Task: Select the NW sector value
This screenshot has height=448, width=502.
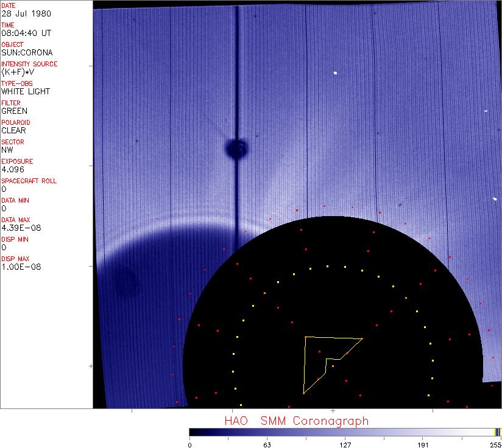Action: click(7, 150)
